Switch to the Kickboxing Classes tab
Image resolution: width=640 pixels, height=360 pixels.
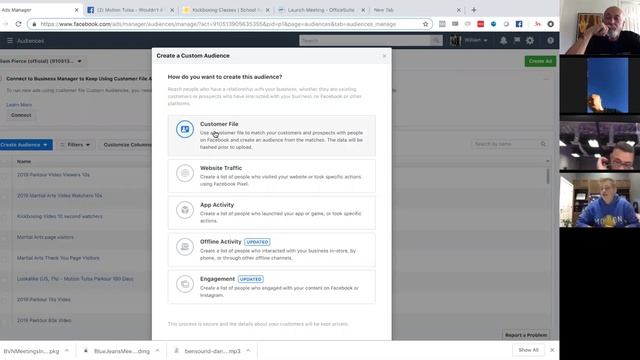[x=227, y=10]
